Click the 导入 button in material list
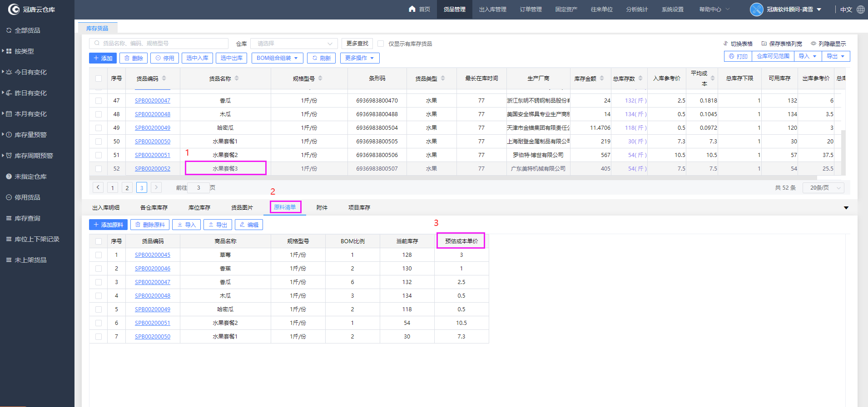The width and height of the screenshot is (868, 407). point(186,225)
